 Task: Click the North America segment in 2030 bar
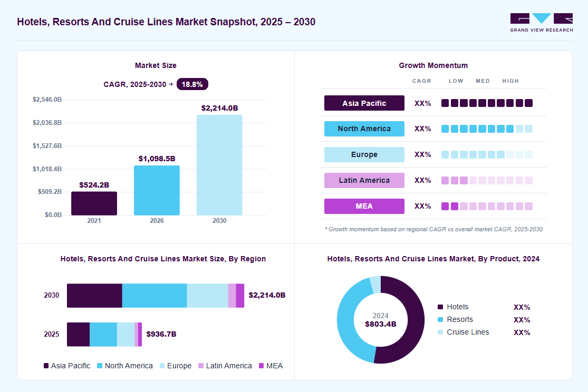(155, 296)
